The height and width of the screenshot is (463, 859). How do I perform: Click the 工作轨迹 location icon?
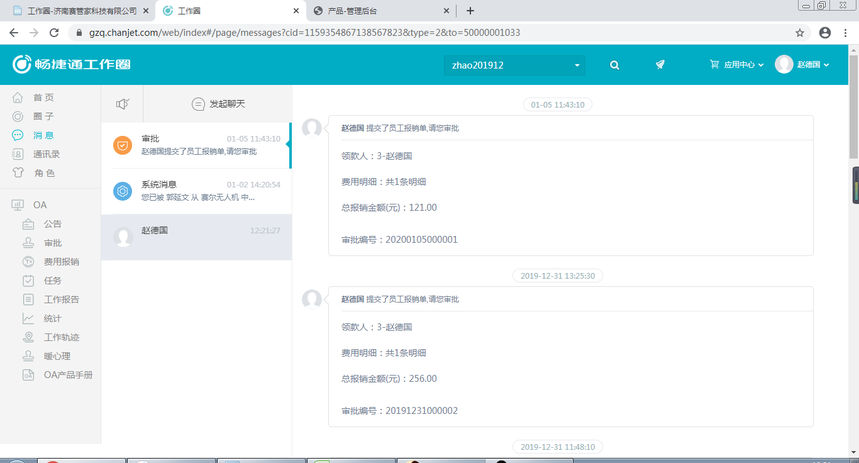pyautogui.click(x=28, y=337)
